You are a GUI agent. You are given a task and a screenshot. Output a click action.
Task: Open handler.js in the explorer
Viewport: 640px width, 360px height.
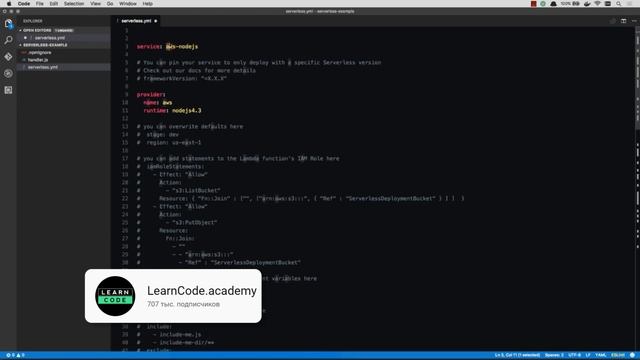point(63,60)
